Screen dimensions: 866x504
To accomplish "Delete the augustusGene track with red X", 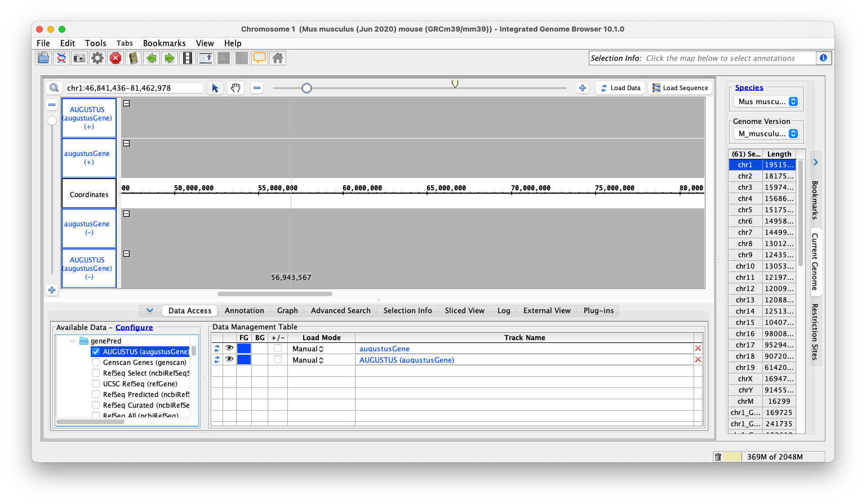I will pyautogui.click(x=698, y=349).
